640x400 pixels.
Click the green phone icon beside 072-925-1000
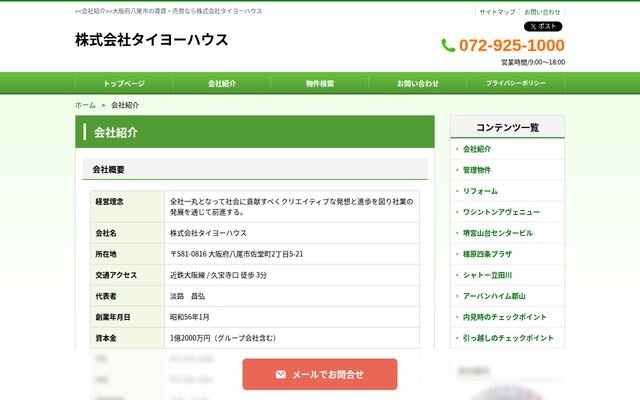[448, 45]
